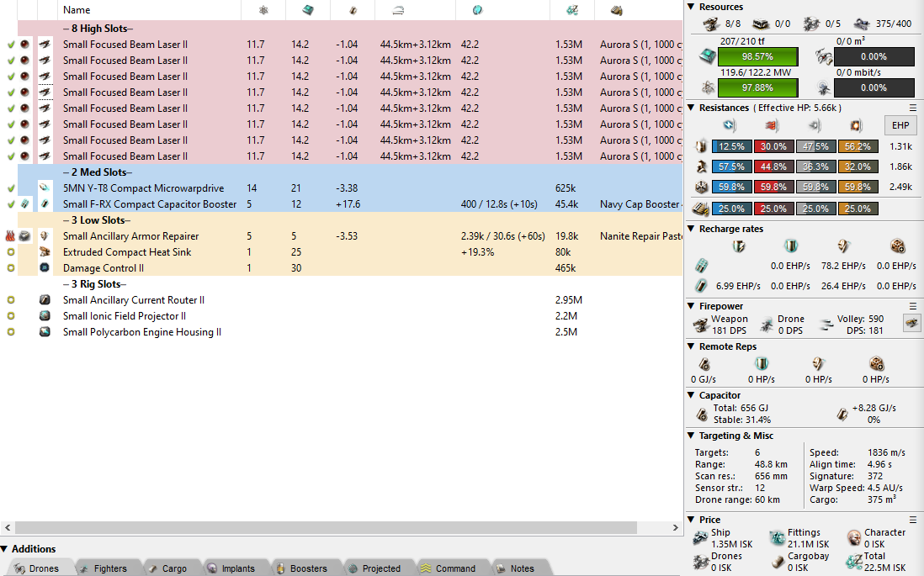The width and height of the screenshot is (924, 576).
Task: Open the Implants tab
Action: pos(237,568)
